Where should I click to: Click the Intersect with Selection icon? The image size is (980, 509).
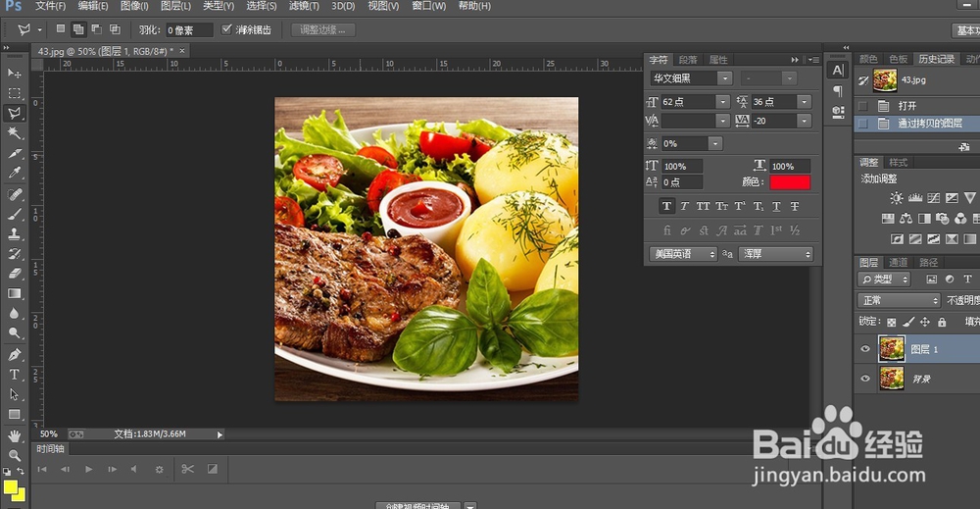(x=115, y=28)
